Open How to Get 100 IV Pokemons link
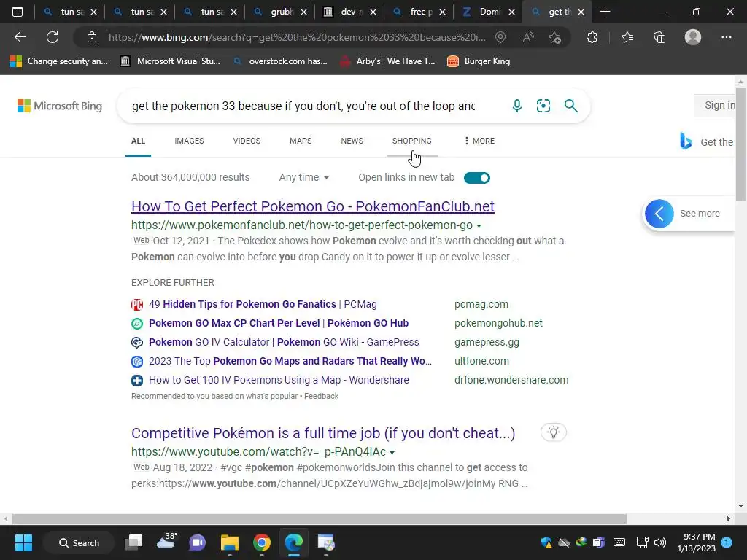Image resolution: width=747 pixels, height=560 pixels. pyautogui.click(x=279, y=380)
